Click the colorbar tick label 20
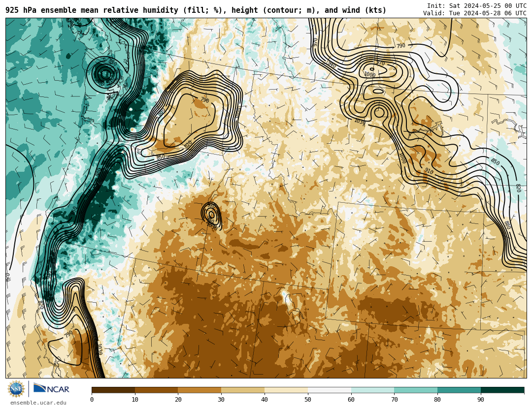Screen dimensions: 532x409 click(178, 400)
